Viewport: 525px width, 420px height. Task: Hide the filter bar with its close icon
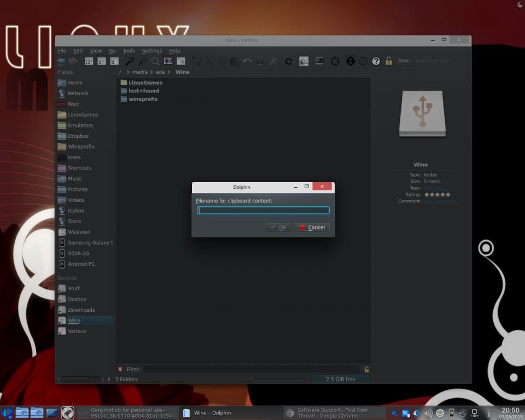pos(120,369)
